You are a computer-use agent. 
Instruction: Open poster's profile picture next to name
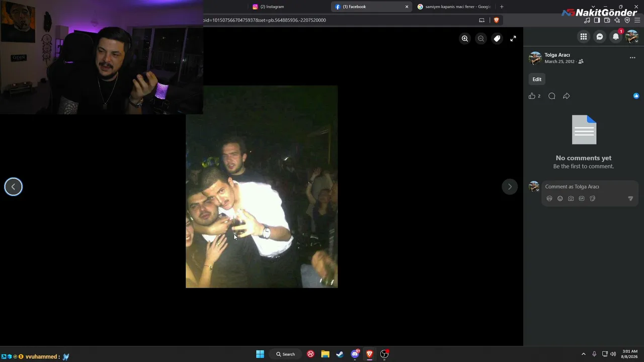click(535, 58)
